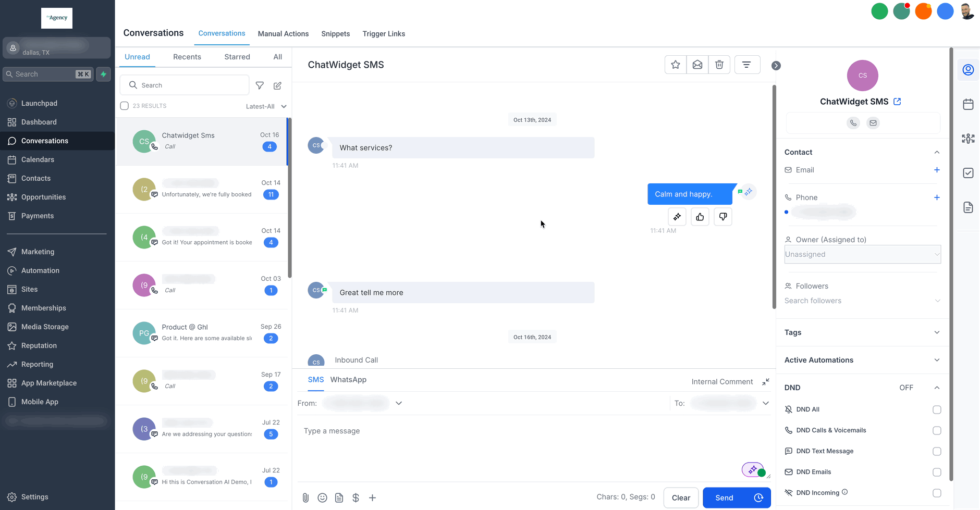Image resolution: width=980 pixels, height=510 pixels.
Task: Click the delete conversation trash icon
Action: [x=719, y=65]
